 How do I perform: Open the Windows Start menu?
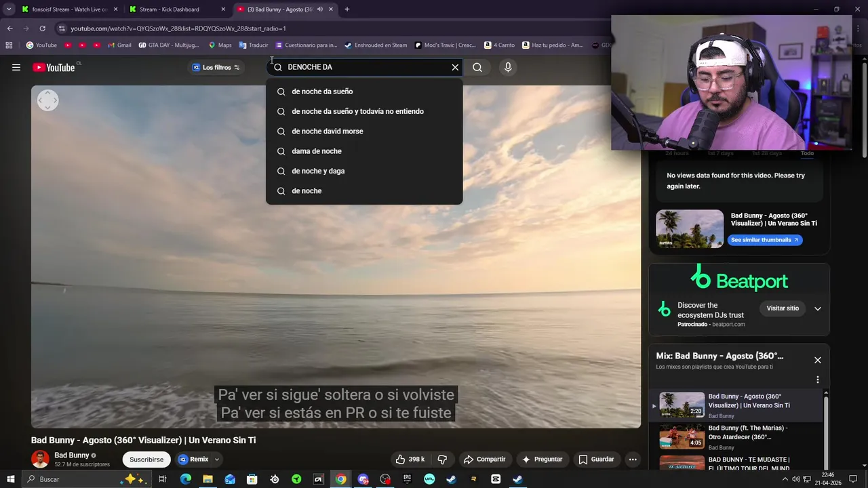point(10,479)
